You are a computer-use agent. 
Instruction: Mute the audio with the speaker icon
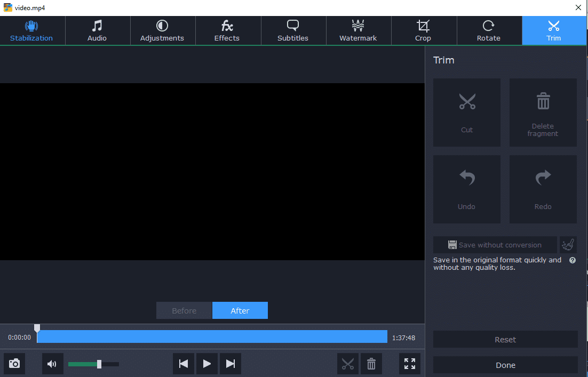pyautogui.click(x=52, y=364)
